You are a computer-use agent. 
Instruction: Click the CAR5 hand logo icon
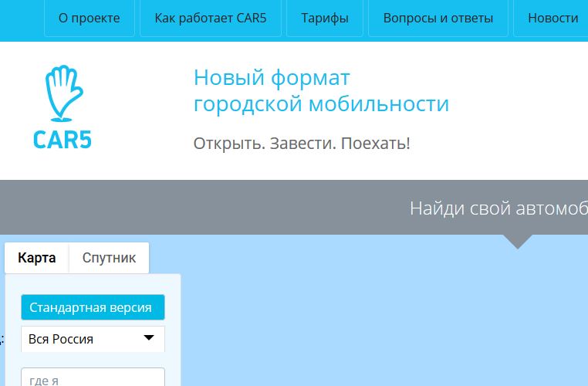coord(62,91)
